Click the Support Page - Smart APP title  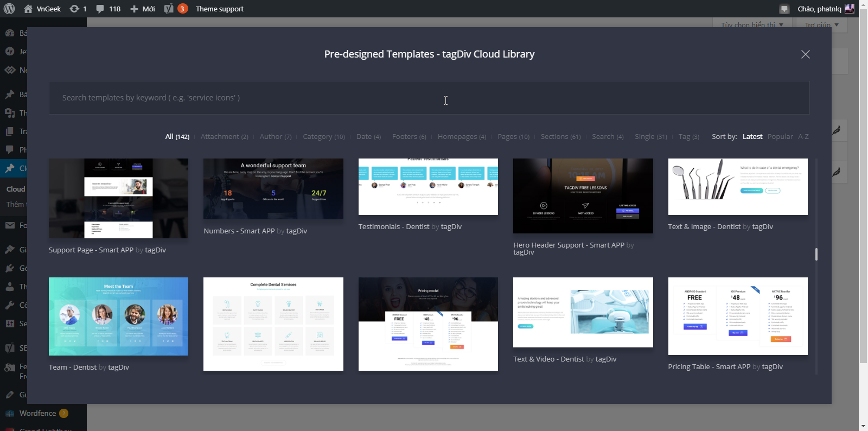(x=91, y=250)
